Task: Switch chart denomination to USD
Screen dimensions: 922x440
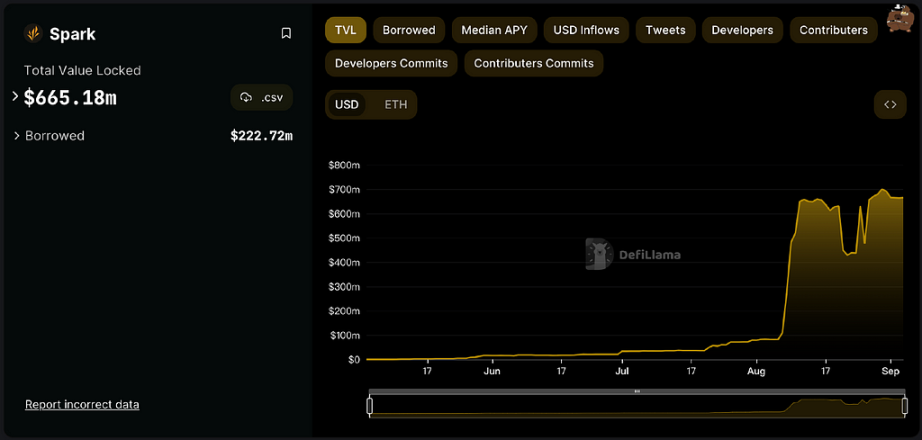Action: coord(347,105)
